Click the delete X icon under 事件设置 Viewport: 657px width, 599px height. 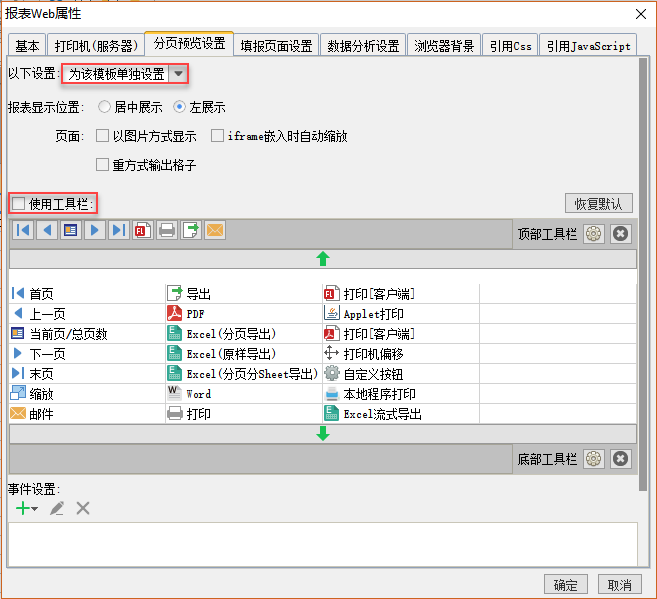coord(83,508)
